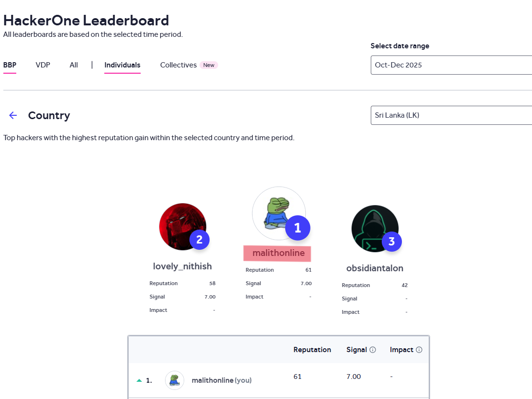
Task: Open the Sri Lanka country selector
Action: tap(450, 115)
